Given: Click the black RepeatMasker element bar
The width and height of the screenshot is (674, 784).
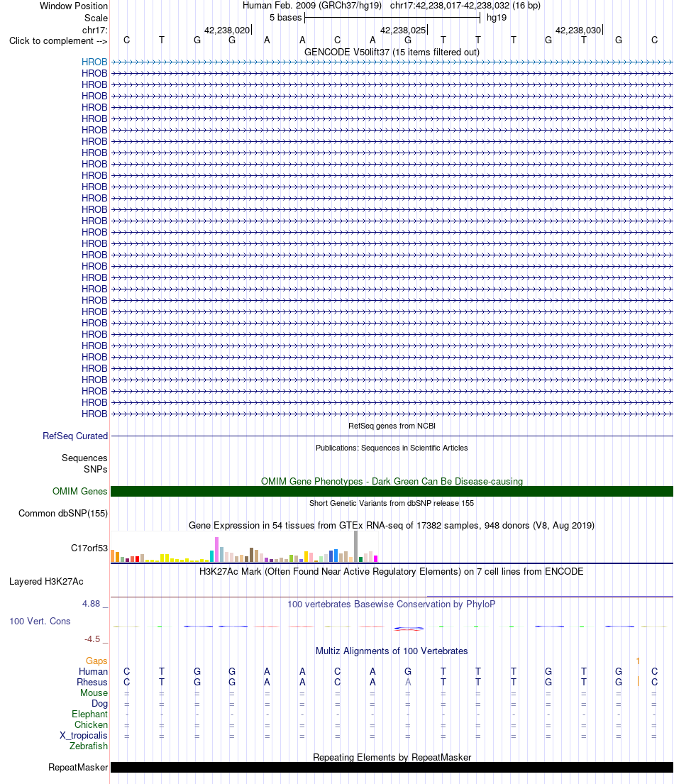Looking at the screenshot, I should click(392, 768).
